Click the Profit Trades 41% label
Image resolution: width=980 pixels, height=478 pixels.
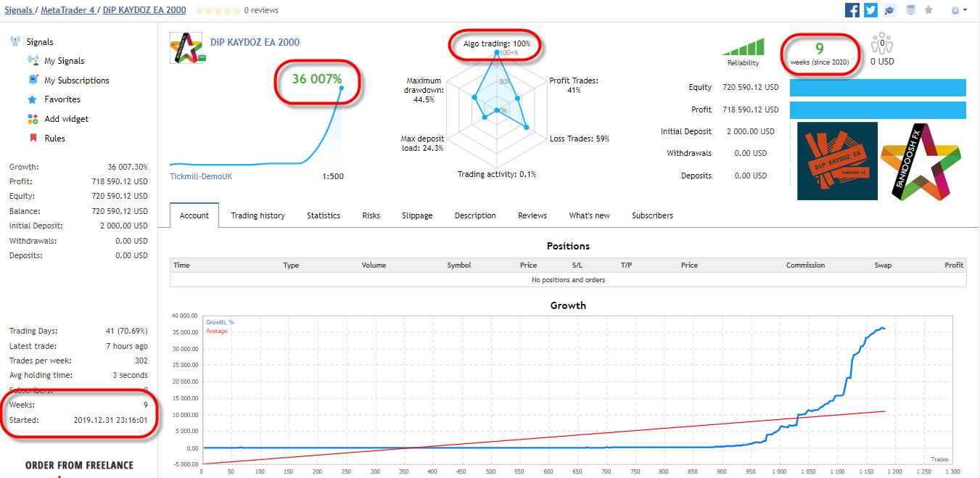tap(574, 86)
